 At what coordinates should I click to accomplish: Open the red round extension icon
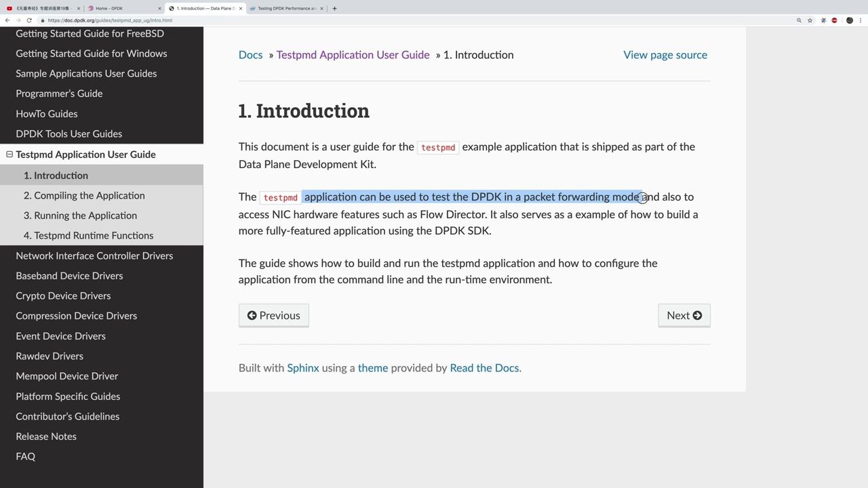coord(834,20)
